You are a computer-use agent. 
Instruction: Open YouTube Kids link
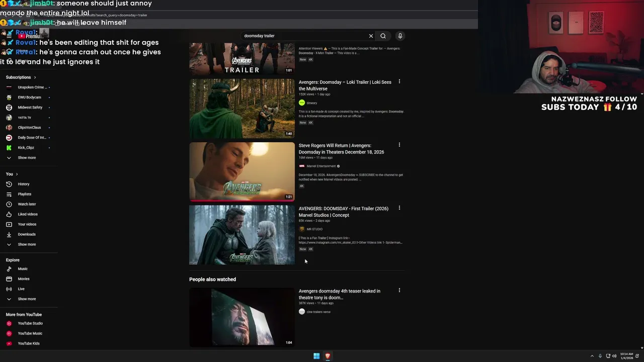tap(29, 343)
